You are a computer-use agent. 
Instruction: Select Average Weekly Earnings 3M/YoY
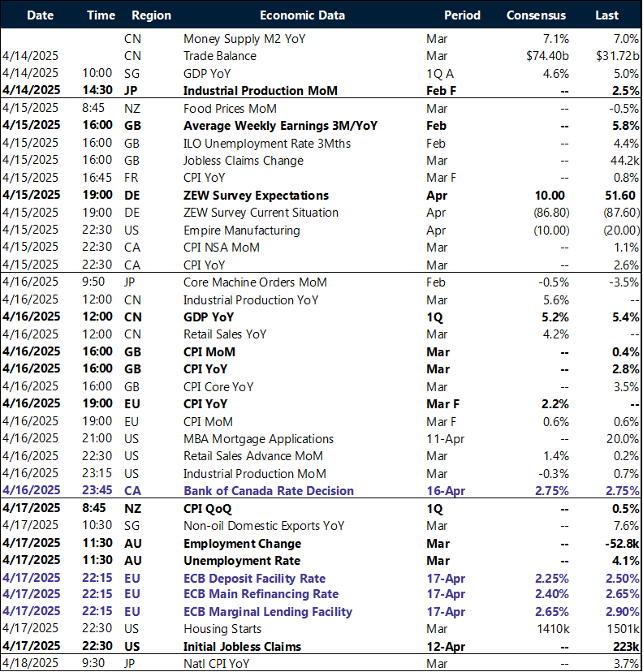coord(280,126)
